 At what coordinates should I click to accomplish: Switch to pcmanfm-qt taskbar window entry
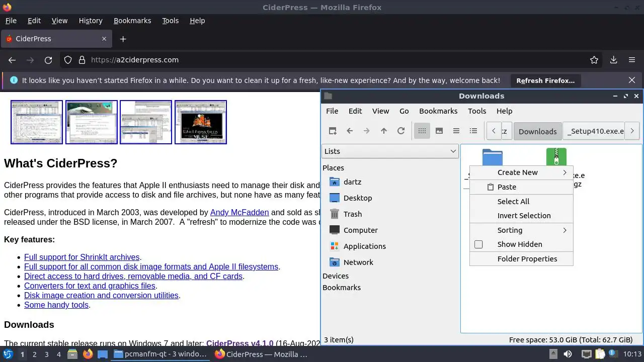coord(160,354)
